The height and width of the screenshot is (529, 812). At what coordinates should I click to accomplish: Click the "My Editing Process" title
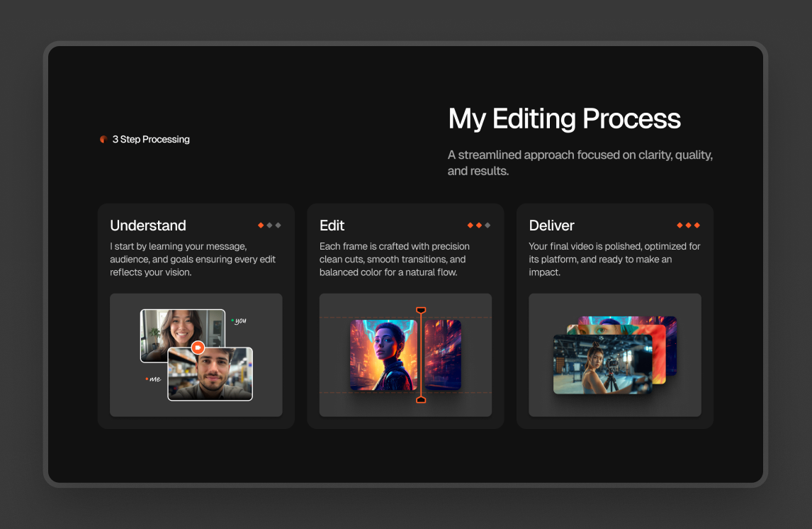(x=564, y=118)
